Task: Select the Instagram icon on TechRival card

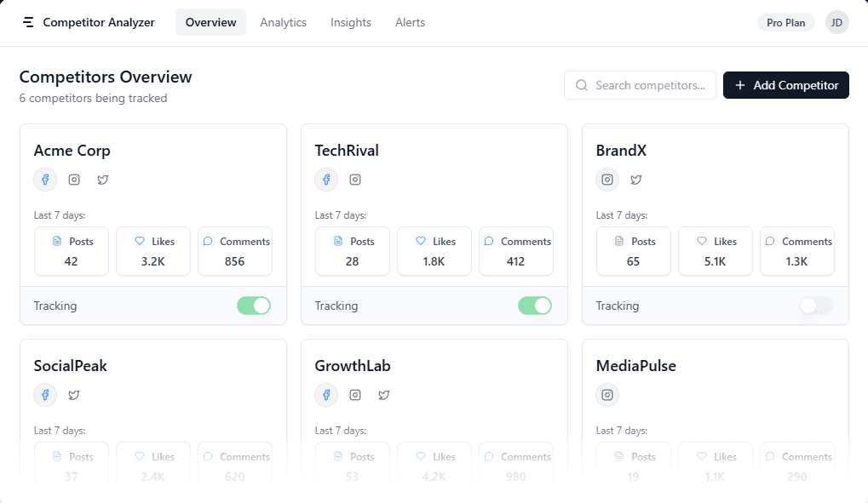Action: tap(355, 180)
